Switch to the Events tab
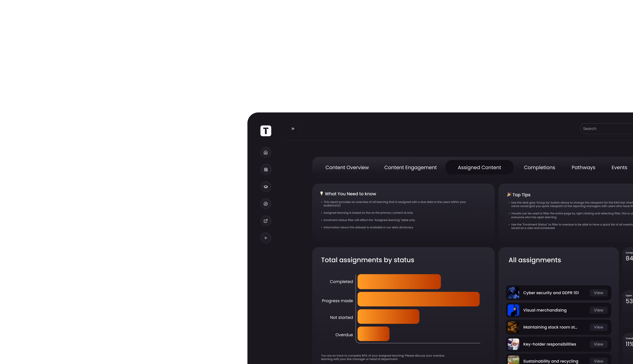Image resolution: width=633 pixels, height=364 pixels. (x=619, y=168)
